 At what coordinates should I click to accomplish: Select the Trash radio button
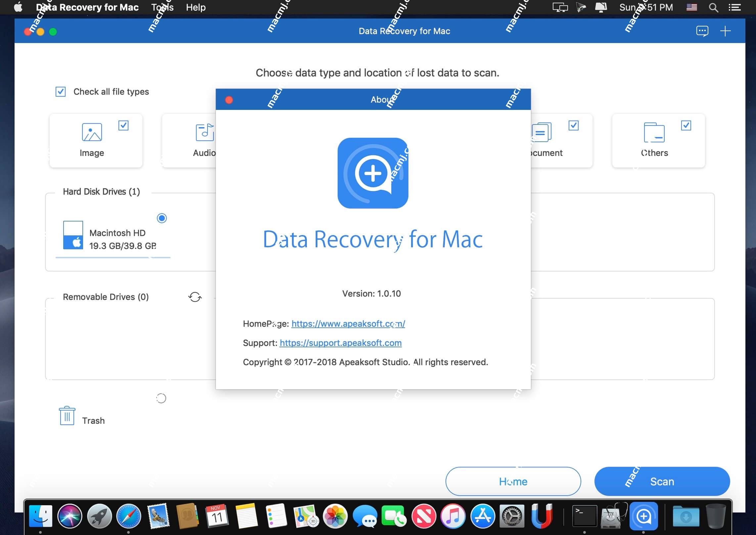[161, 398]
